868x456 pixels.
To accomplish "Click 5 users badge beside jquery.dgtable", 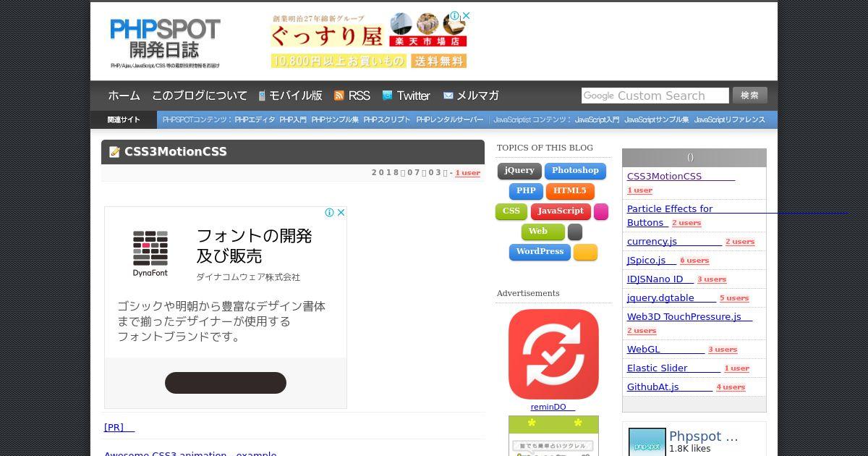I will point(734,298).
